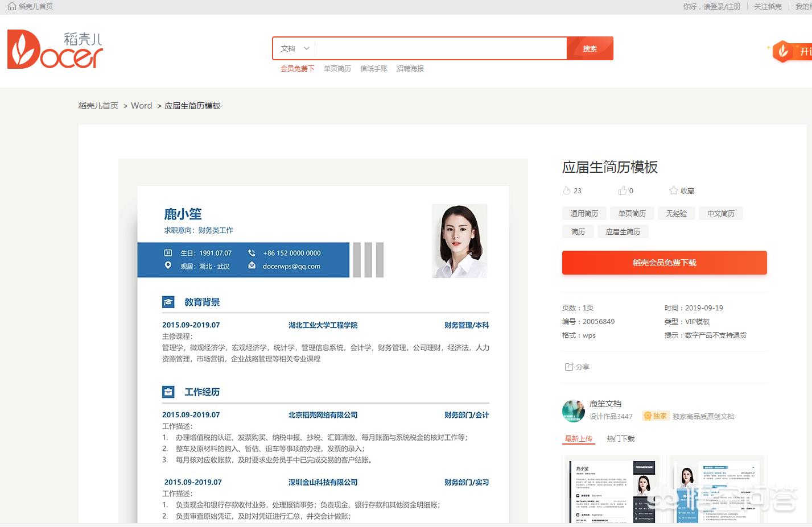The image size is (812, 527).
Task: Click the red 搜索 search button
Action: tap(590, 48)
